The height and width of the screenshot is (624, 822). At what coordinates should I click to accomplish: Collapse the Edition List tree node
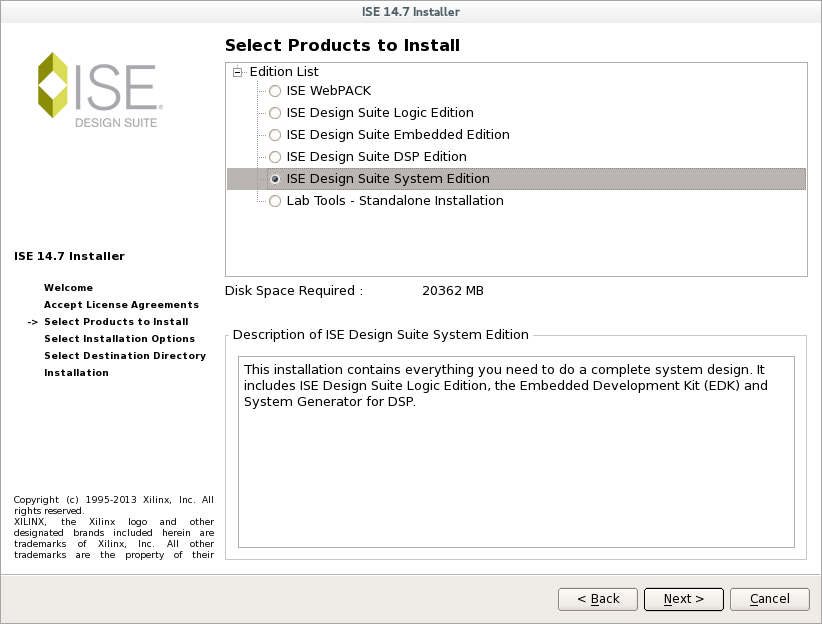pyautogui.click(x=237, y=72)
